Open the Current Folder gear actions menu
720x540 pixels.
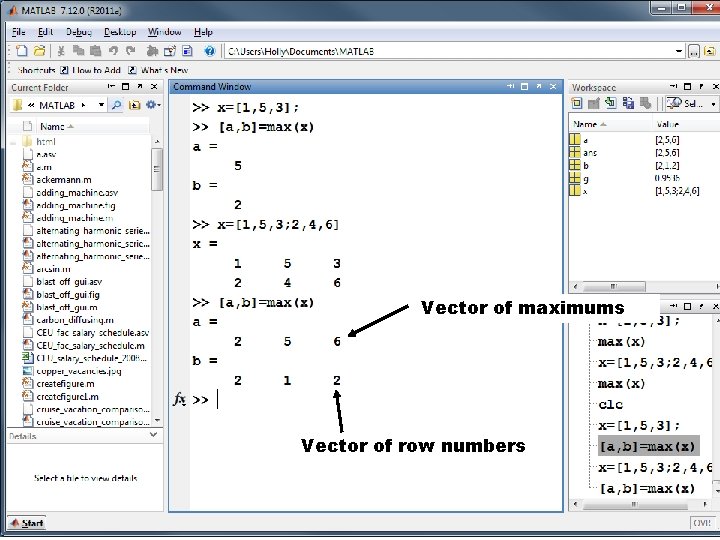[153, 105]
